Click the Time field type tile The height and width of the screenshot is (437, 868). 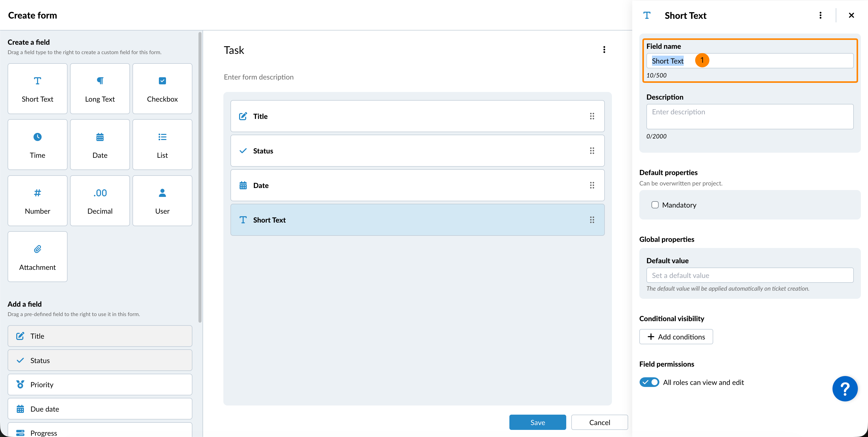pyautogui.click(x=37, y=145)
